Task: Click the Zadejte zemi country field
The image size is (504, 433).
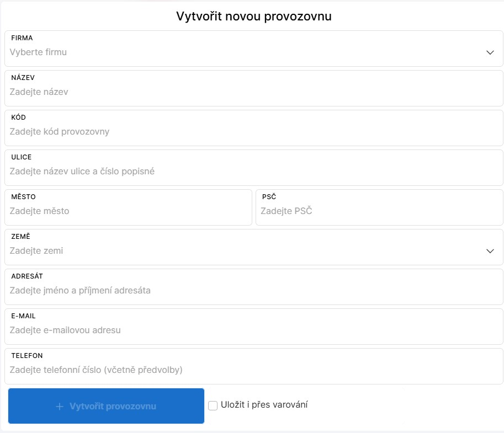Action: (243, 251)
